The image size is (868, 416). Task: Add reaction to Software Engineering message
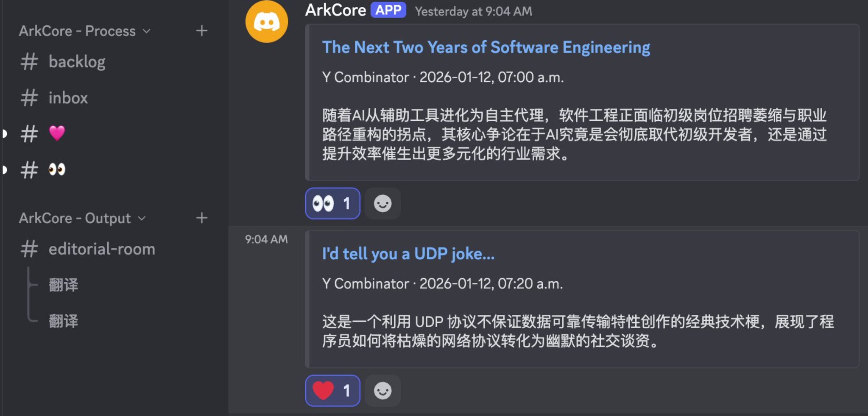(382, 204)
